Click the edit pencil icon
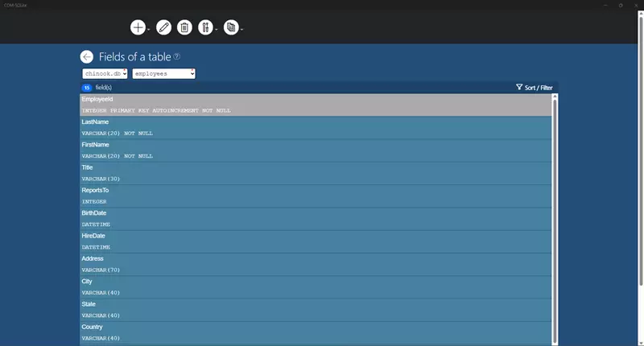 point(163,27)
